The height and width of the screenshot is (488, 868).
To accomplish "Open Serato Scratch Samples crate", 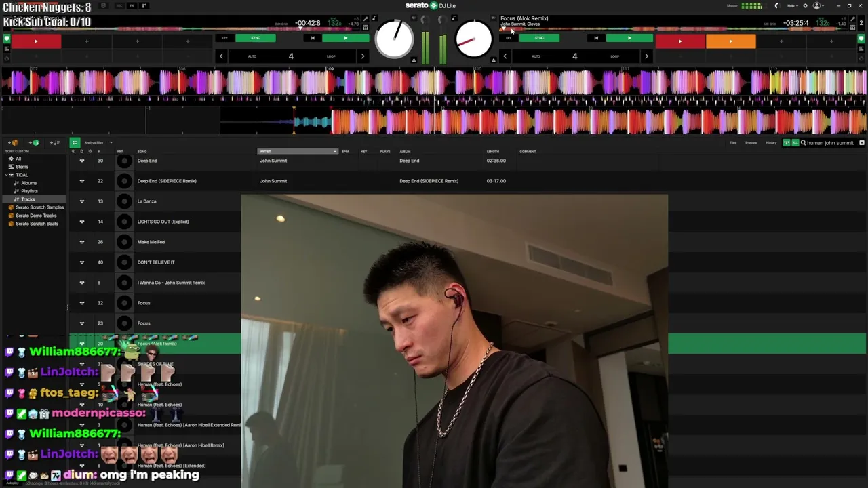I will coord(39,207).
